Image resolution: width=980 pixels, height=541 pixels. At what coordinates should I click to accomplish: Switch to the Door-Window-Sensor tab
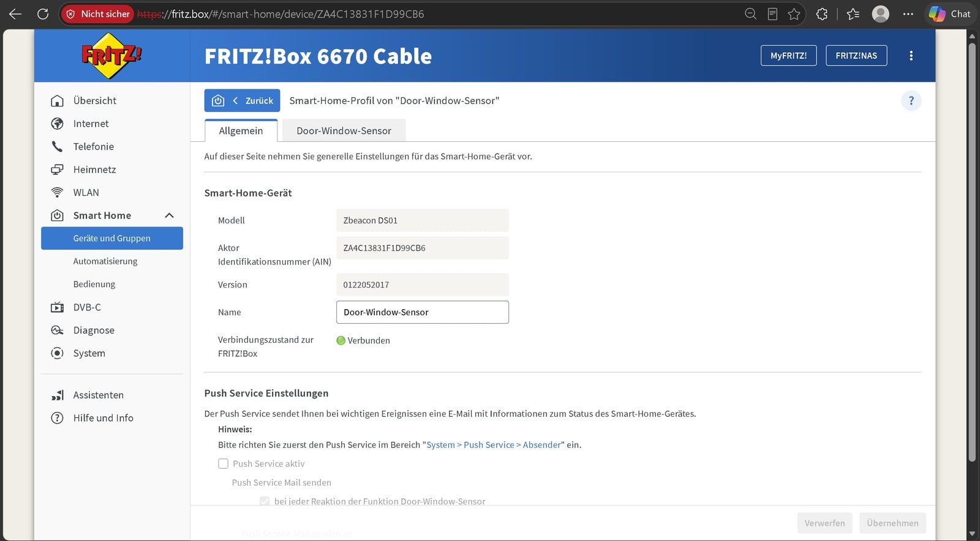pyautogui.click(x=344, y=131)
